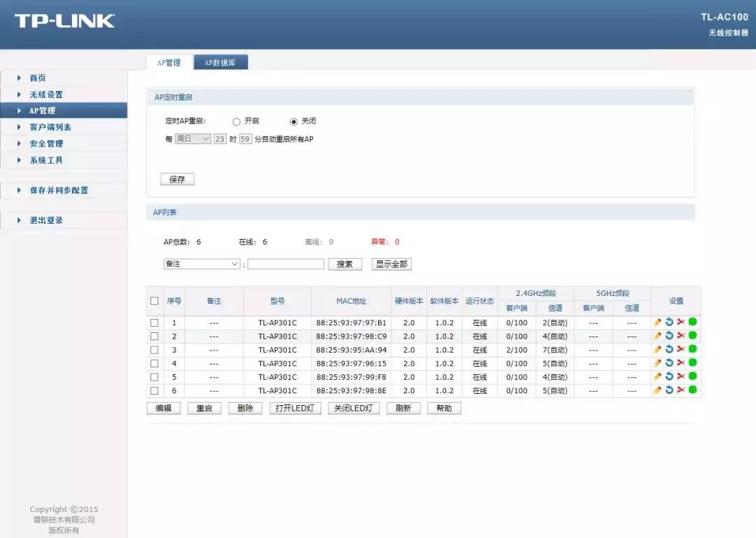Enable the 开启 radio button for 定时AP重启
Viewport: 756px width, 538px height.
237,120
